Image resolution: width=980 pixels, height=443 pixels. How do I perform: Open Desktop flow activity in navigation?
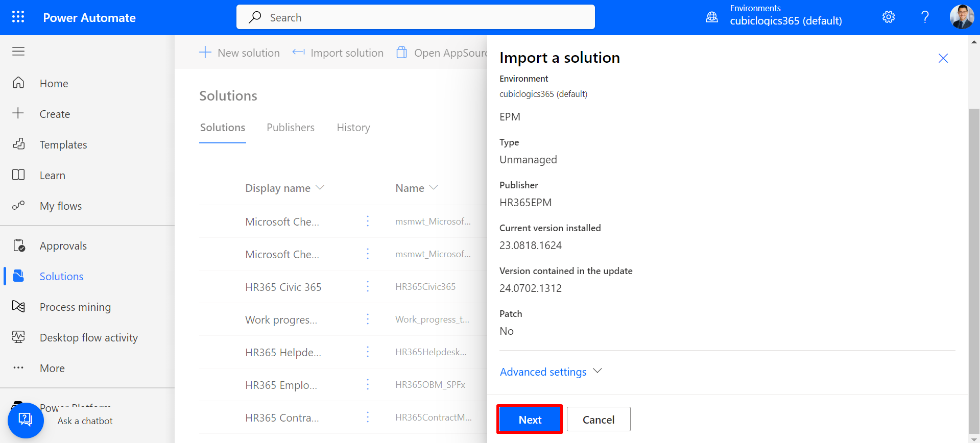pyautogui.click(x=89, y=337)
